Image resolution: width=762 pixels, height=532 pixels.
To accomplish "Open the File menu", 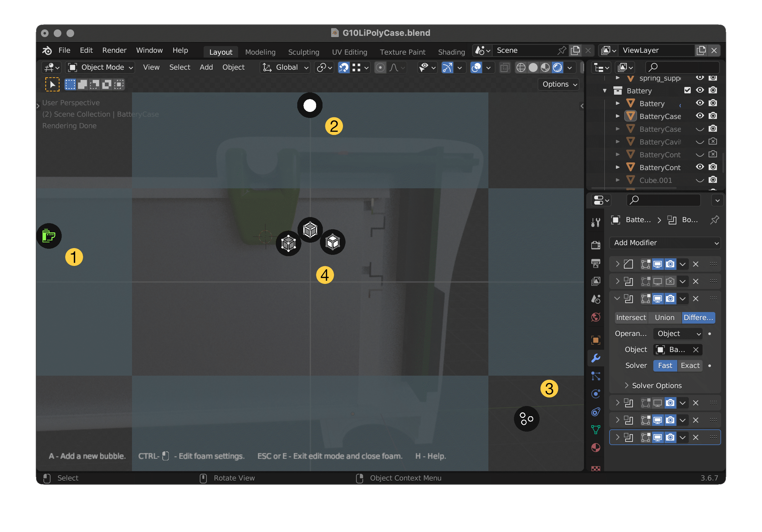I will [x=64, y=51].
